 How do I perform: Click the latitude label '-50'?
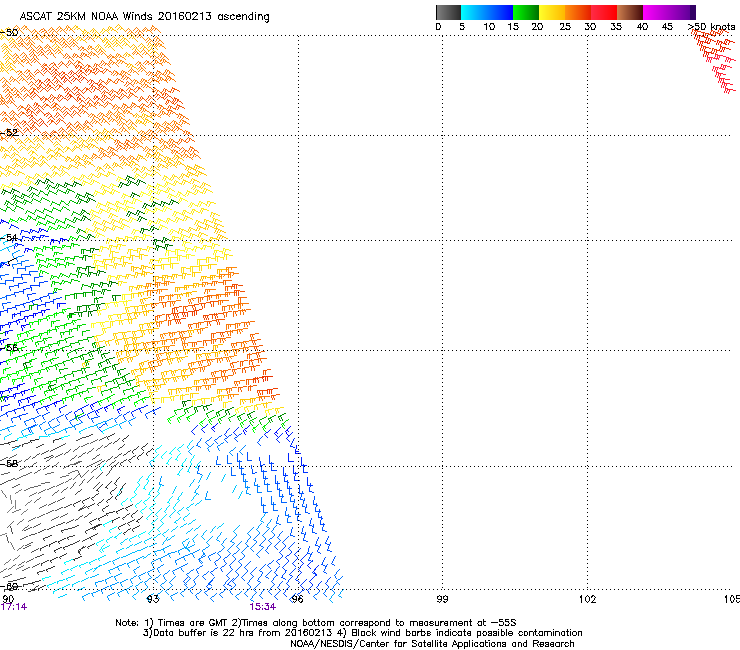pyautogui.click(x=9, y=33)
